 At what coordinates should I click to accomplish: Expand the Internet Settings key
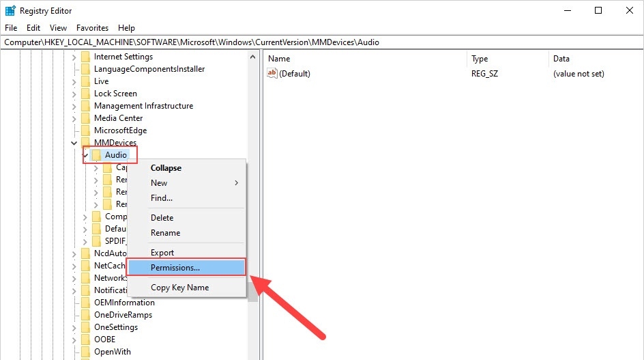[74, 57]
